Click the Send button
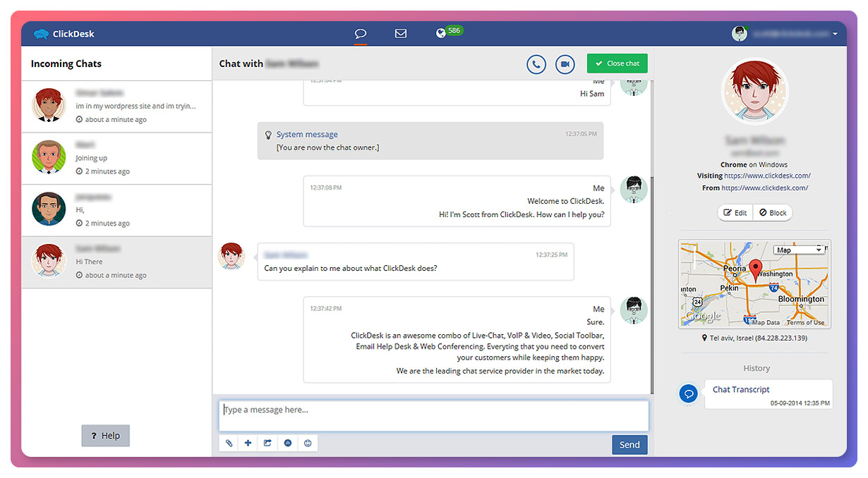 click(x=629, y=445)
